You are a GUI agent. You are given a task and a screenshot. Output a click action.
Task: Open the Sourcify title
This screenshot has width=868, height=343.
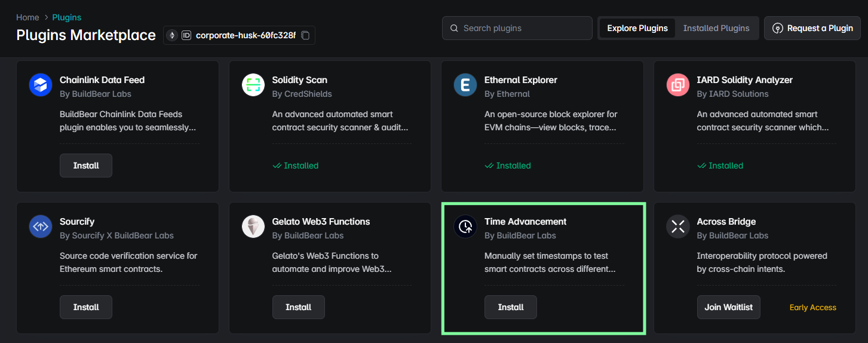point(77,221)
